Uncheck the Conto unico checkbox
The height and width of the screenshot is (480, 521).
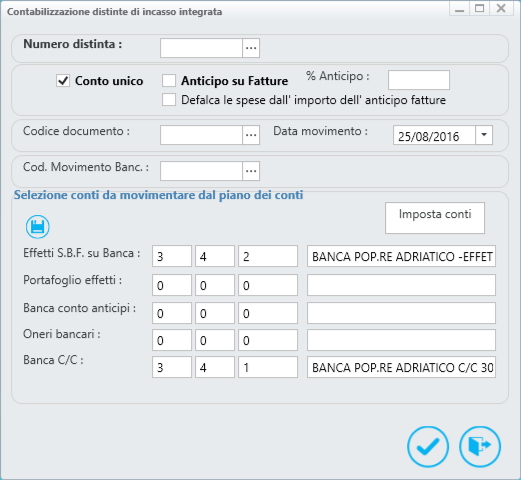[x=63, y=81]
